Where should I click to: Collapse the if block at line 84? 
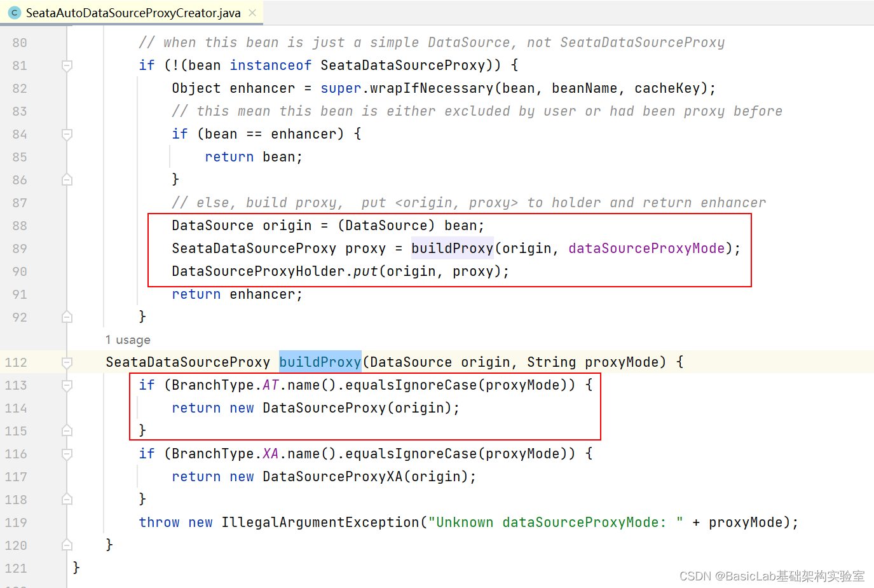pos(67,134)
